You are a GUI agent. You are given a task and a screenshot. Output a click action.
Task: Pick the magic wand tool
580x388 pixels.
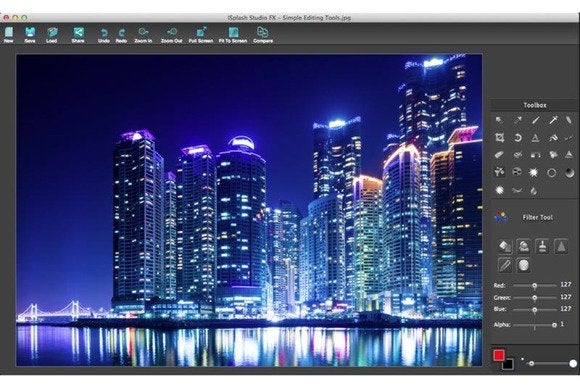point(553,119)
